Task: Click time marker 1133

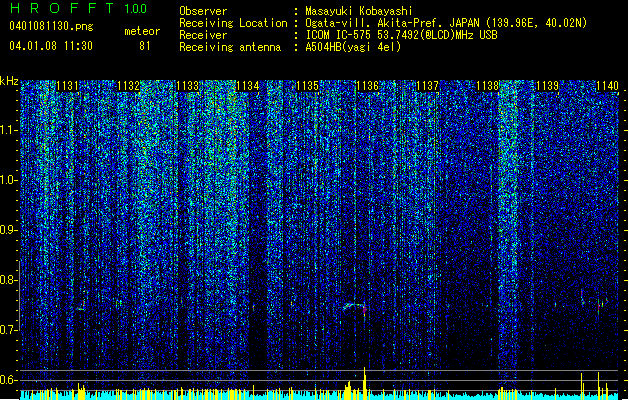Action: 188,86
